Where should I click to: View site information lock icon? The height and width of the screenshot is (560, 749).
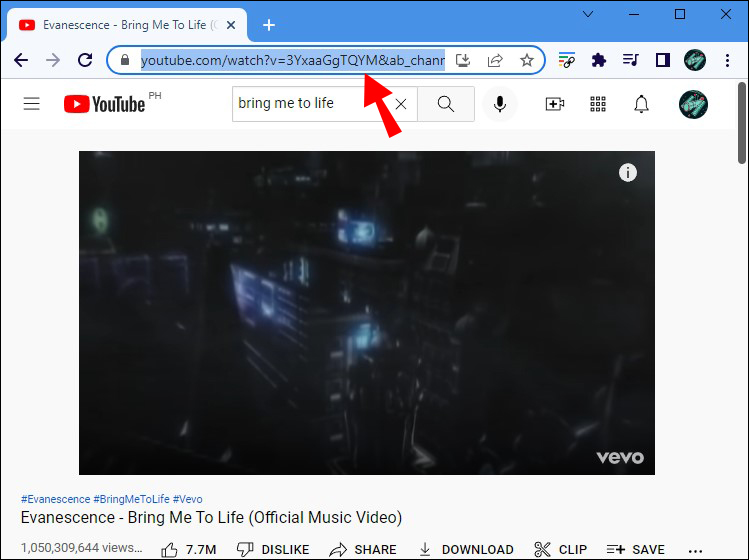125,60
